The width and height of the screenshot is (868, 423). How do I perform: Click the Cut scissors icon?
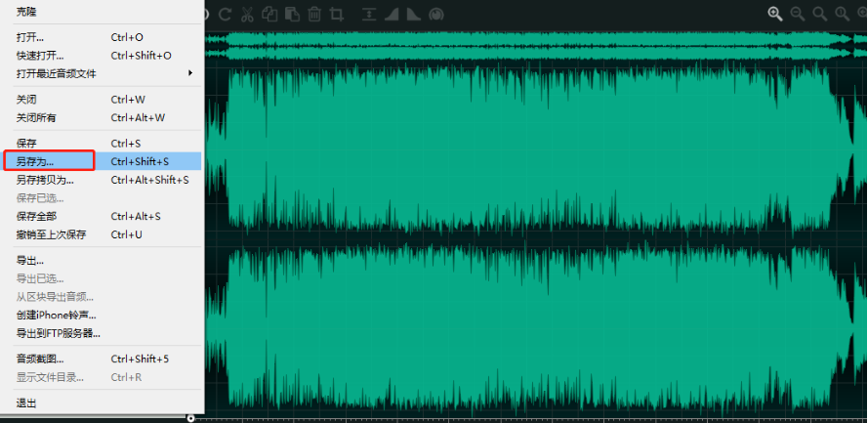(247, 14)
